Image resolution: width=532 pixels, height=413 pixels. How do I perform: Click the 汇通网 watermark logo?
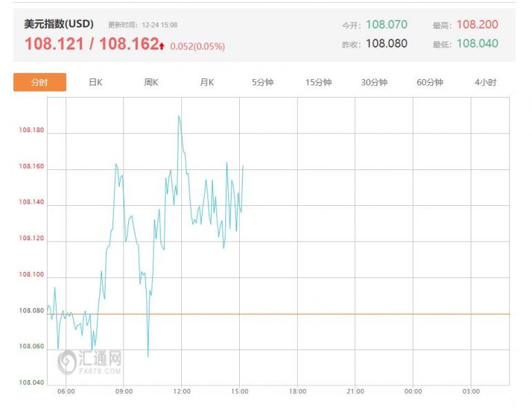click(x=90, y=361)
